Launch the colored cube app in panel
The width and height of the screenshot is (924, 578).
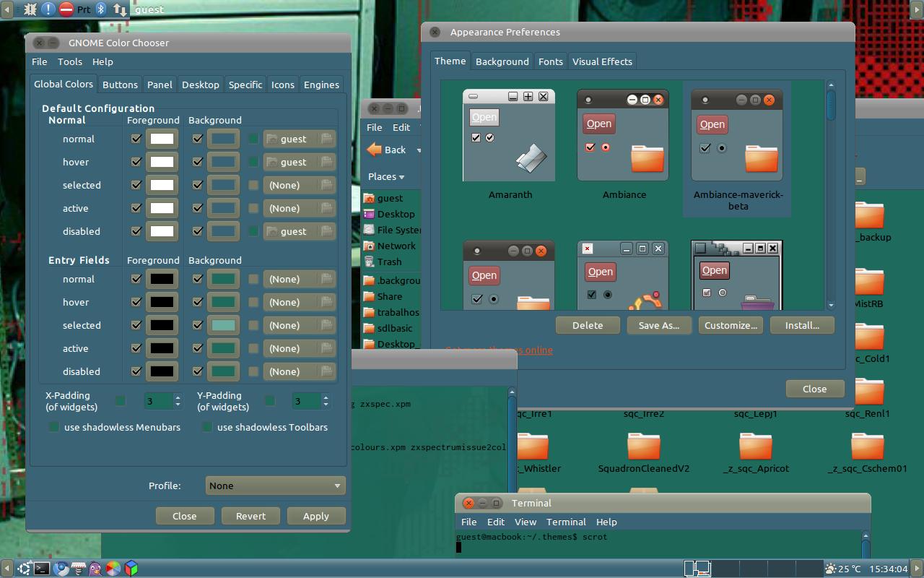131,569
